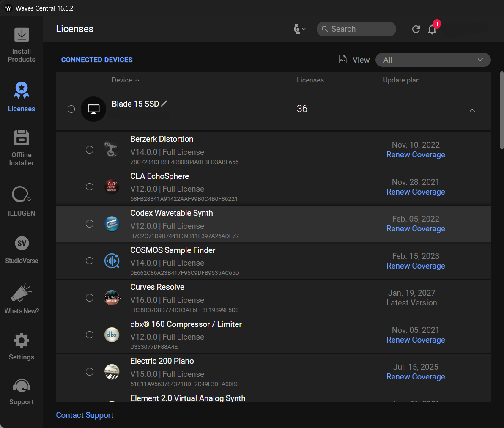This screenshot has height=428, width=504.
Task: Select the radio button for Berzerk Distortion
Action: coord(90,150)
